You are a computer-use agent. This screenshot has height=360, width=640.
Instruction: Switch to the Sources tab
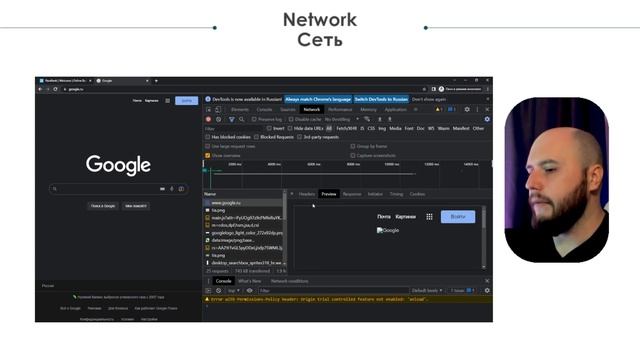(288, 109)
